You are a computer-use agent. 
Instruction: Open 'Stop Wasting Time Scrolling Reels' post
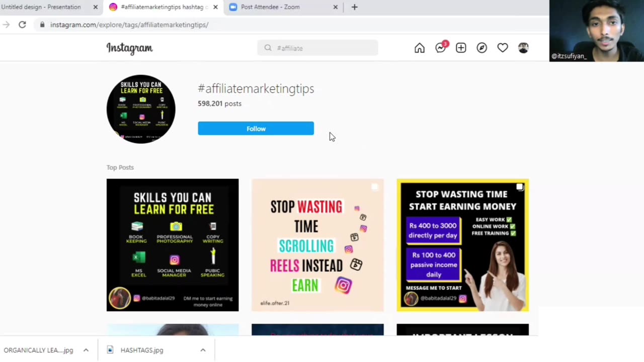(x=317, y=245)
